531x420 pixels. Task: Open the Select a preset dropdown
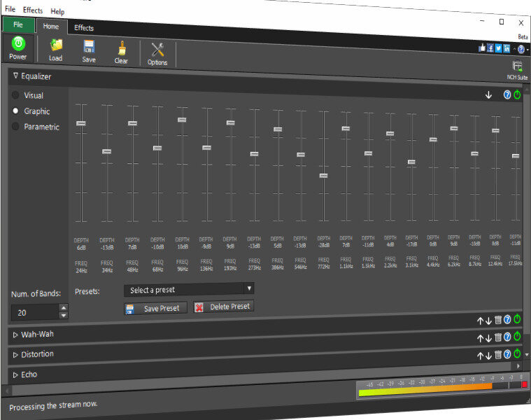pyautogui.click(x=189, y=289)
